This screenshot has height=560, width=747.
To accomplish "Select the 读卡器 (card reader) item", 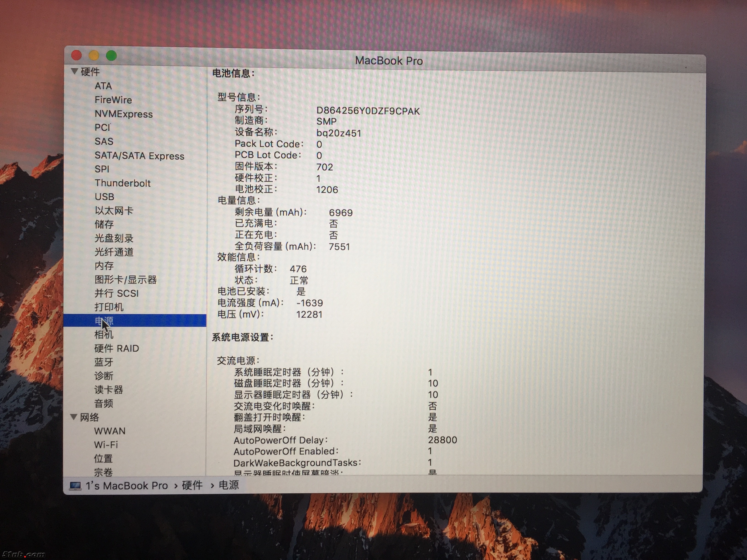I will point(108,390).
